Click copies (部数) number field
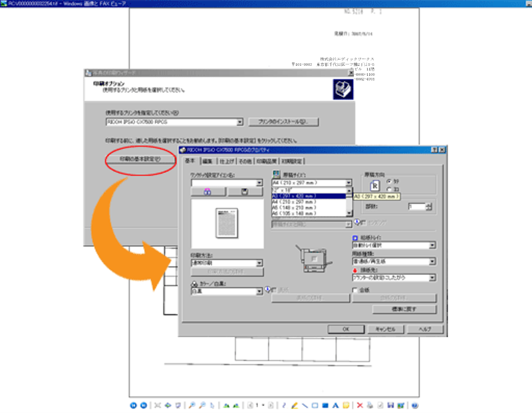Viewport: 532px width, 413px height. (417, 206)
